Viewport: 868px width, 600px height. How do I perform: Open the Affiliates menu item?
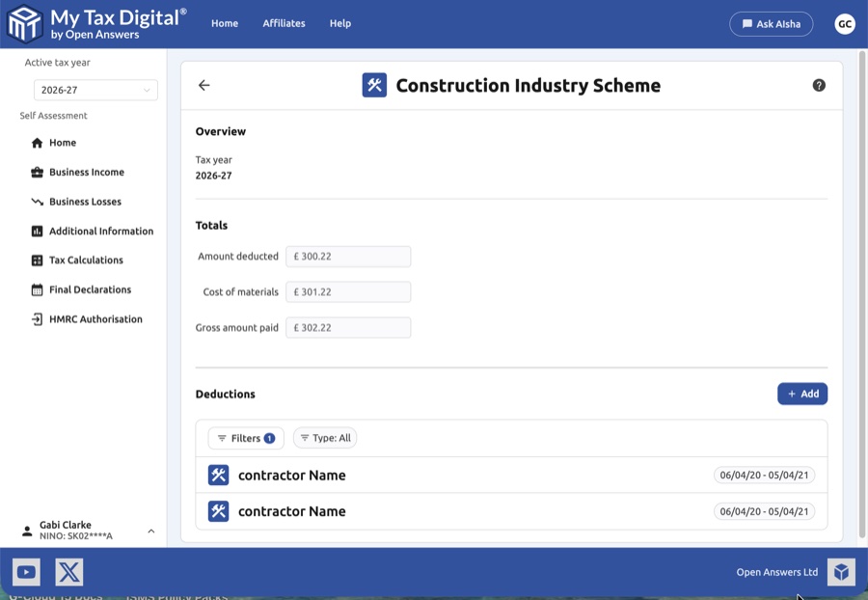(284, 23)
